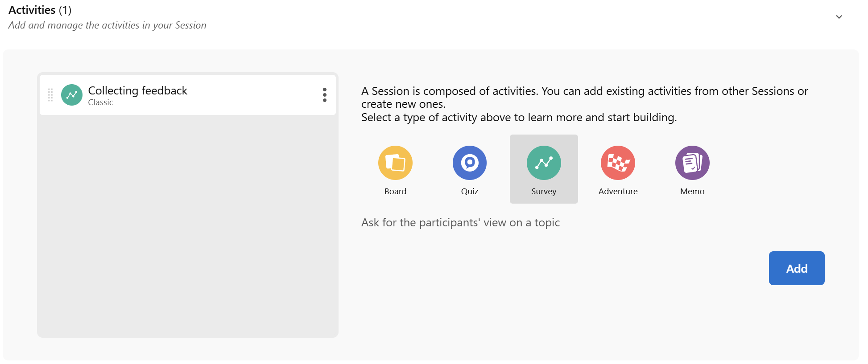Click the Survey label under icon
Image resolution: width=868 pixels, height=364 pixels.
click(x=544, y=191)
